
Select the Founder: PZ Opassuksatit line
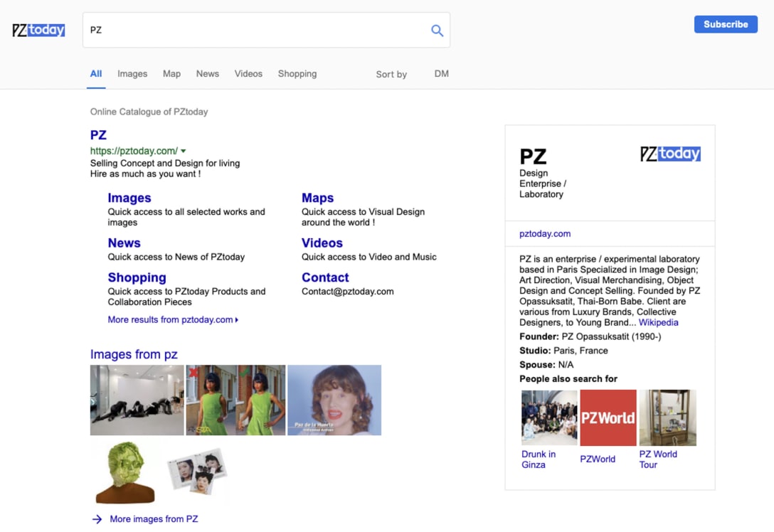coord(590,336)
